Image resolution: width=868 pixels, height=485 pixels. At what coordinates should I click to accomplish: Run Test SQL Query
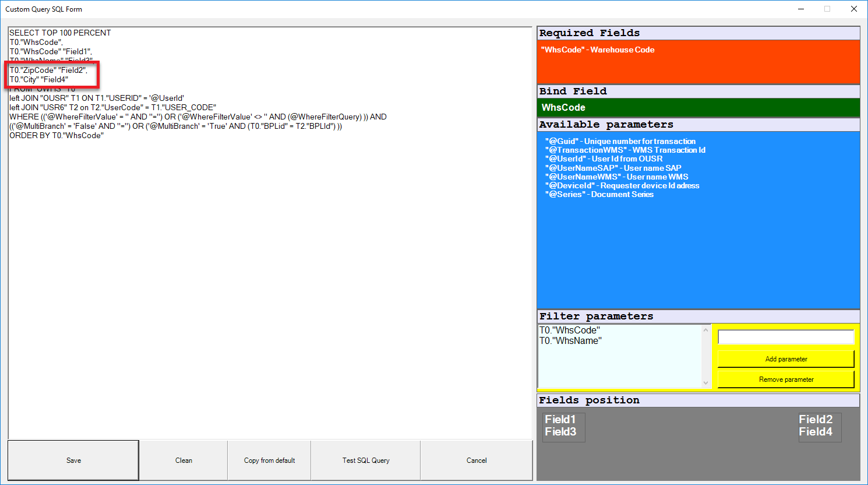(366, 461)
